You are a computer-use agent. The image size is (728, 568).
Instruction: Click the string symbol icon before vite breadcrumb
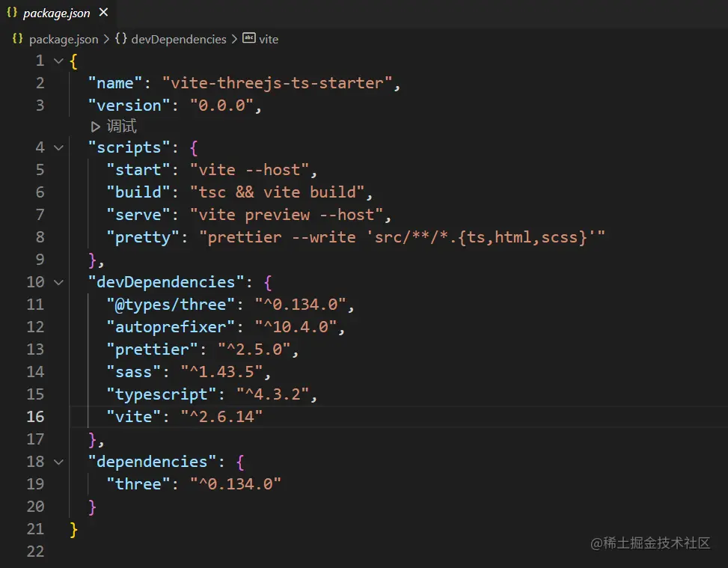[249, 38]
